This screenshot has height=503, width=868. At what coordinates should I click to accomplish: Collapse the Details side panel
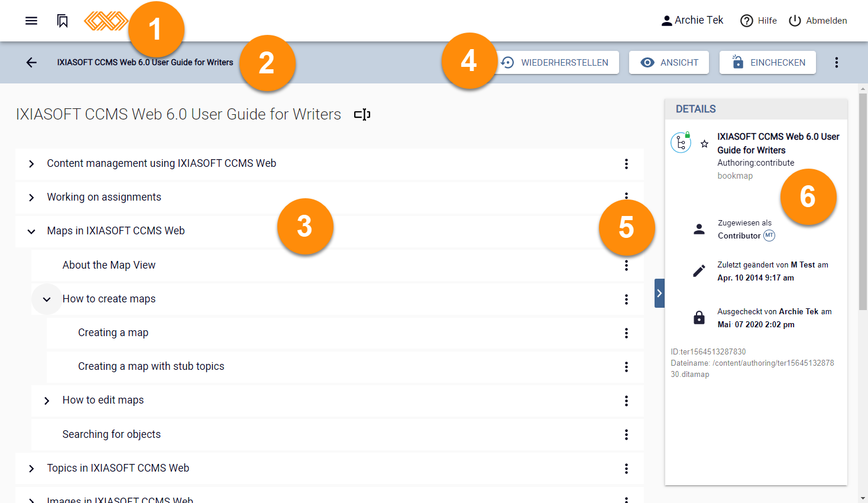point(659,293)
